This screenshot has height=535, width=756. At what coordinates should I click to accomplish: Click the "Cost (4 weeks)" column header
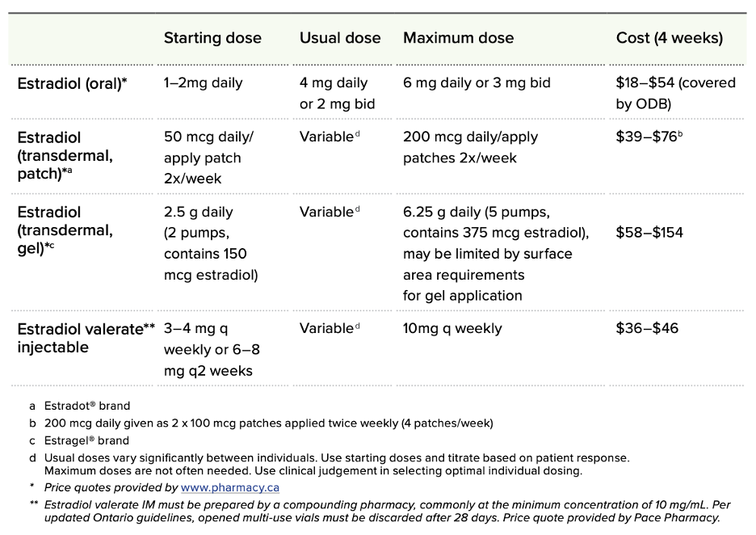coord(670,38)
